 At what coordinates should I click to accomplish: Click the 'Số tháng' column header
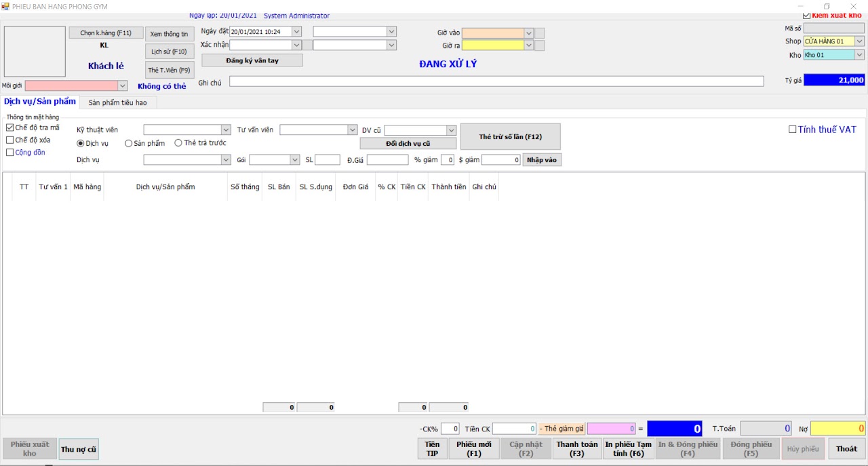click(245, 187)
